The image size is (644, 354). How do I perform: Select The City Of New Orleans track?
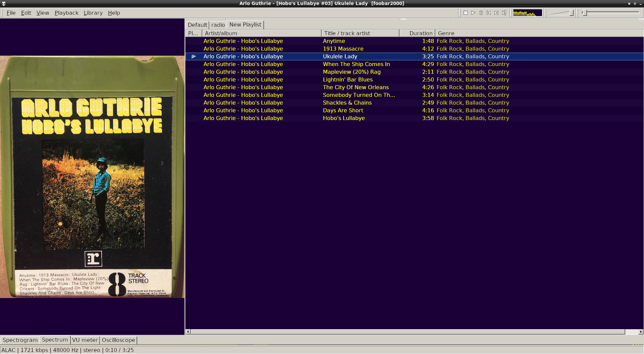pyautogui.click(x=356, y=87)
